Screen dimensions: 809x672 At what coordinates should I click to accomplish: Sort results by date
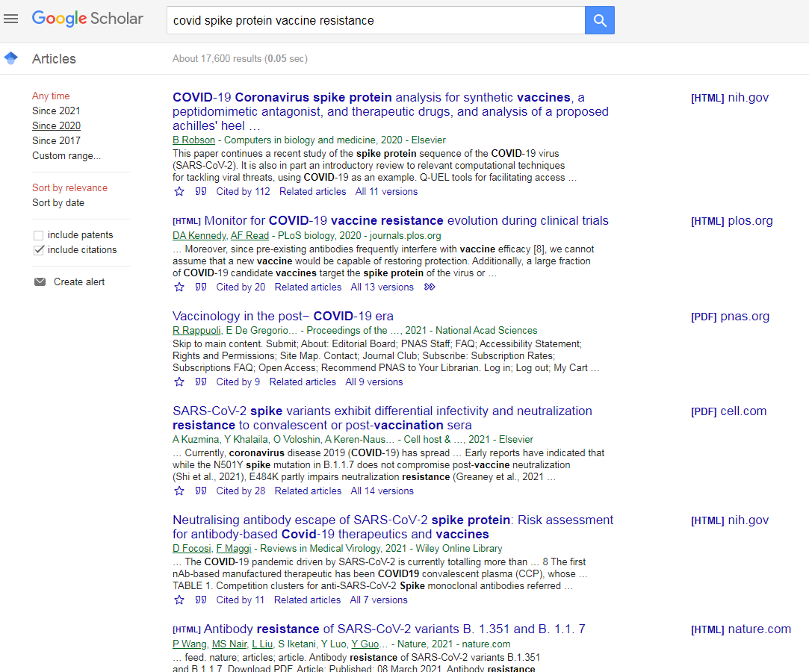58,202
